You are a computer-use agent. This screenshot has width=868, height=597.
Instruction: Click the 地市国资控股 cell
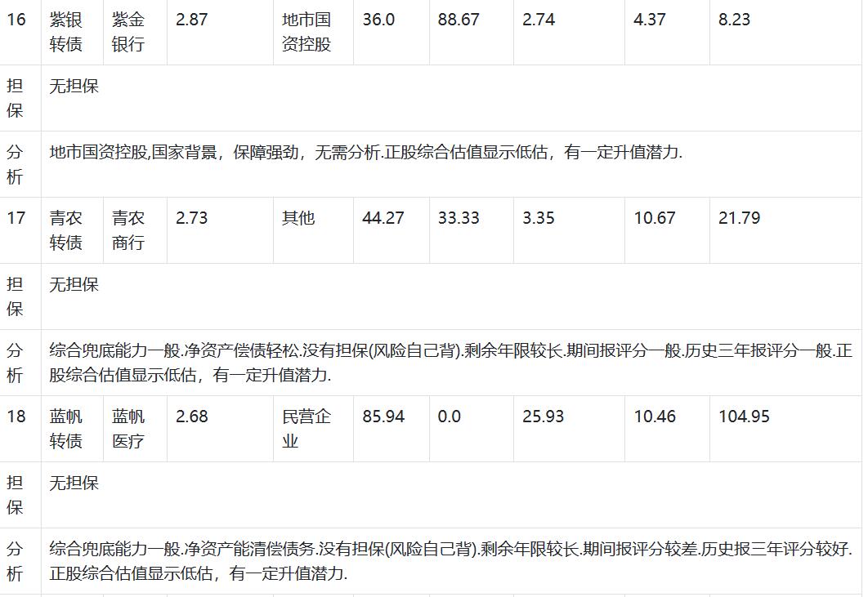coord(306,32)
